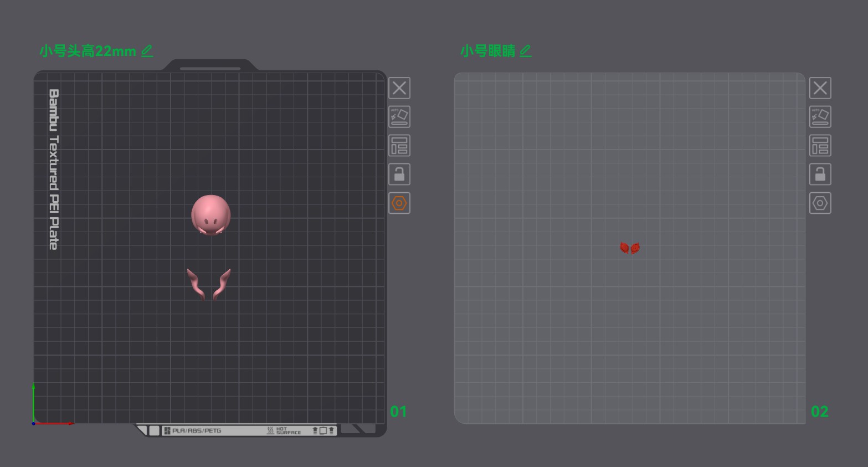The width and height of the screenshot is (868, 467).
Task: Click plate number 01 label
Action: point(398,412)
